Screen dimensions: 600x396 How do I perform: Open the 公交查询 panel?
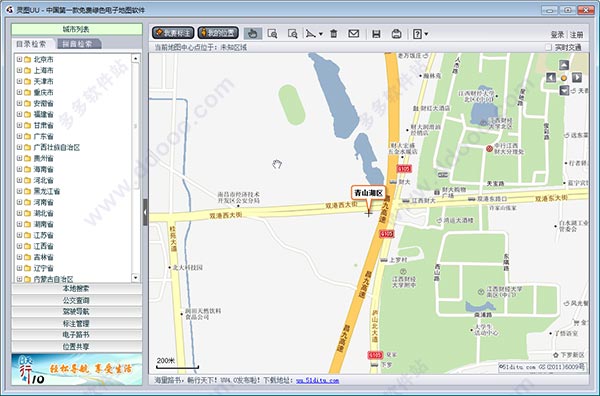(x=77, y=300)
